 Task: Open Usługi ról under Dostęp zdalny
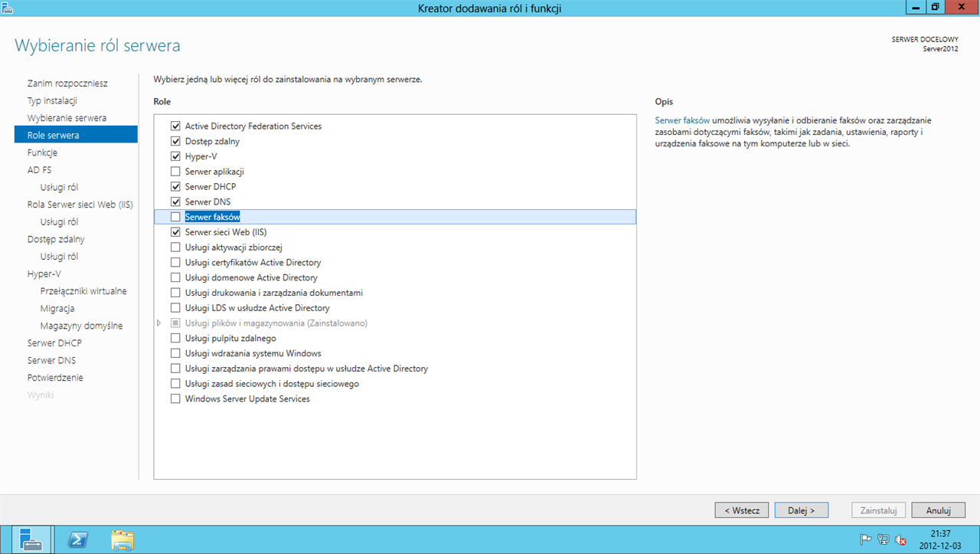(59, 257)
